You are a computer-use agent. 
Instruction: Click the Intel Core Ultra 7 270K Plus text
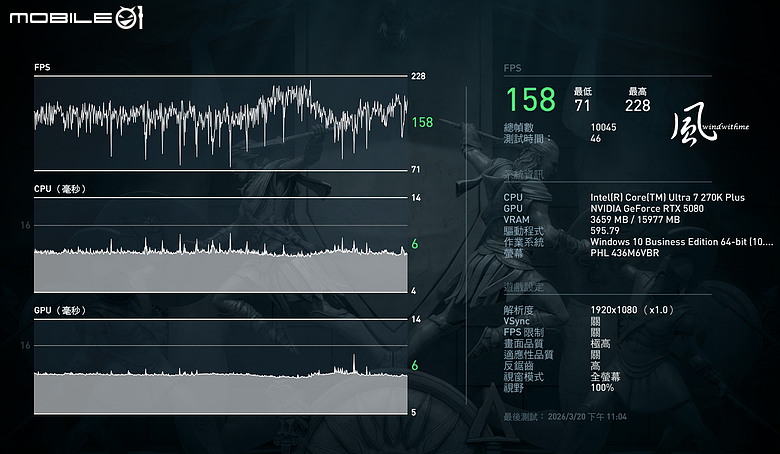coord(668,197)
